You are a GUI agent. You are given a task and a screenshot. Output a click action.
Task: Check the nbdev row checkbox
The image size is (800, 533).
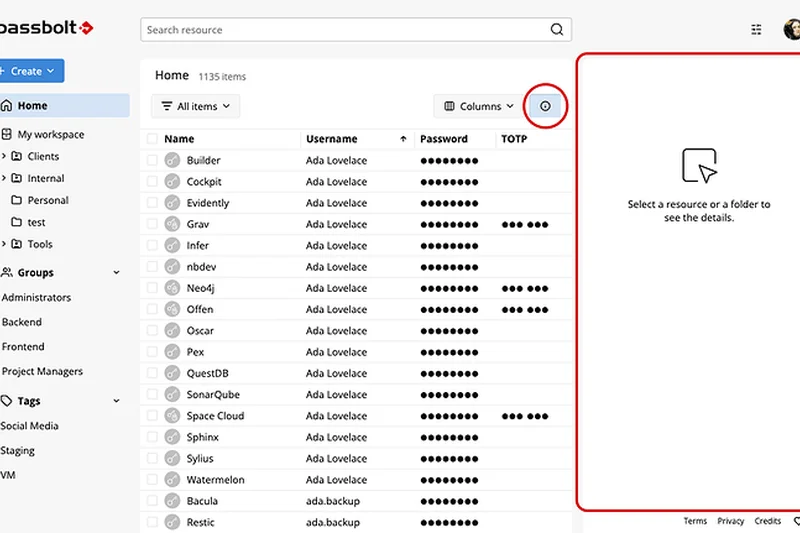152,267
